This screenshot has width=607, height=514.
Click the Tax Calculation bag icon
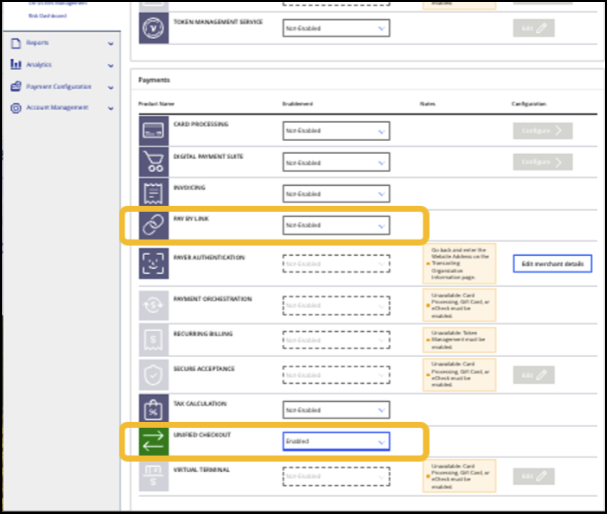coord(154,409)
